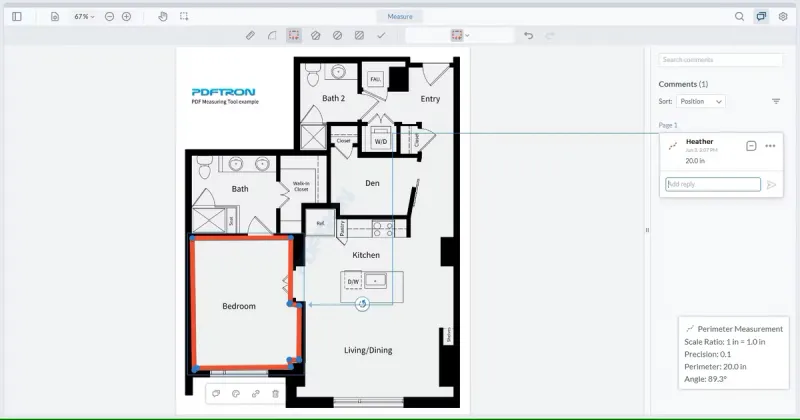Click the Precision: 0.1 line
800x420 pixels.
pyautogui.click(x=708, y=354)
